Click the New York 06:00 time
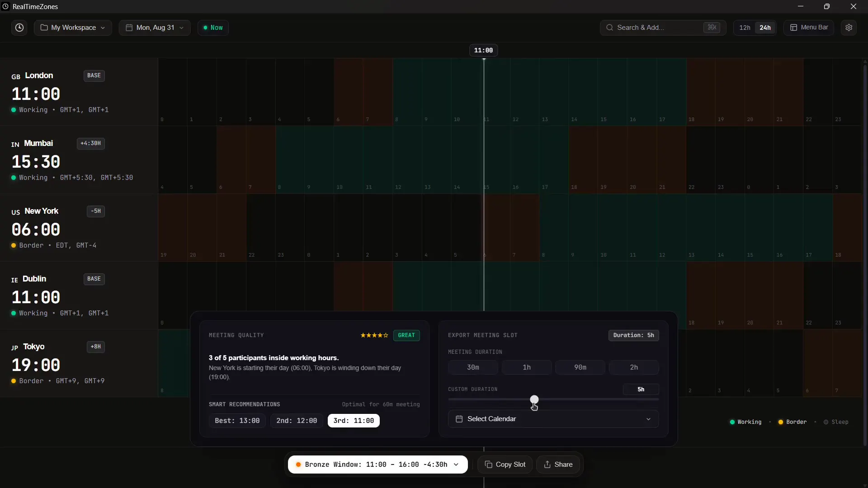This screenshot has width=868, height=488. coord(36,230)
